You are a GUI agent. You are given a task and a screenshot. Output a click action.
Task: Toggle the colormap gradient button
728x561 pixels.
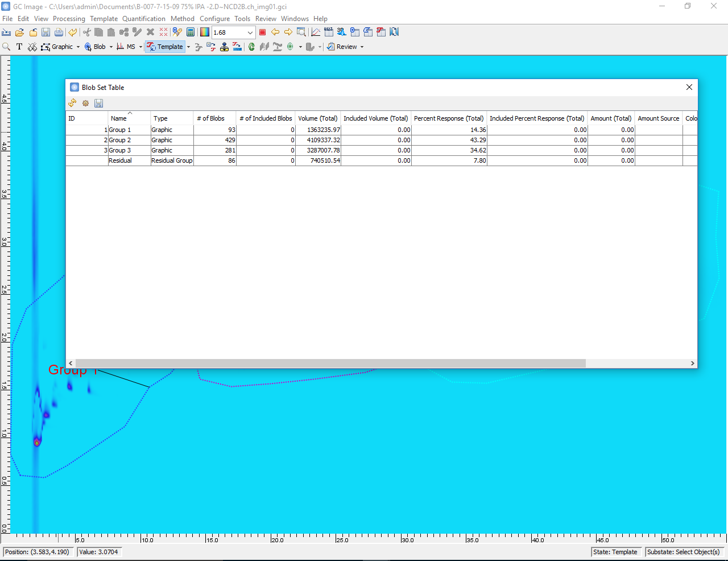[x=205, y=32]
